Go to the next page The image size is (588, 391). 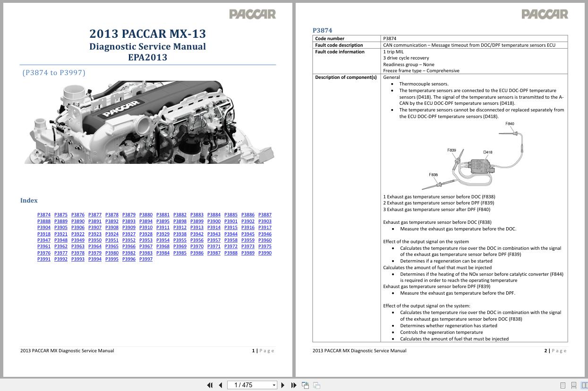coord(283,385)
